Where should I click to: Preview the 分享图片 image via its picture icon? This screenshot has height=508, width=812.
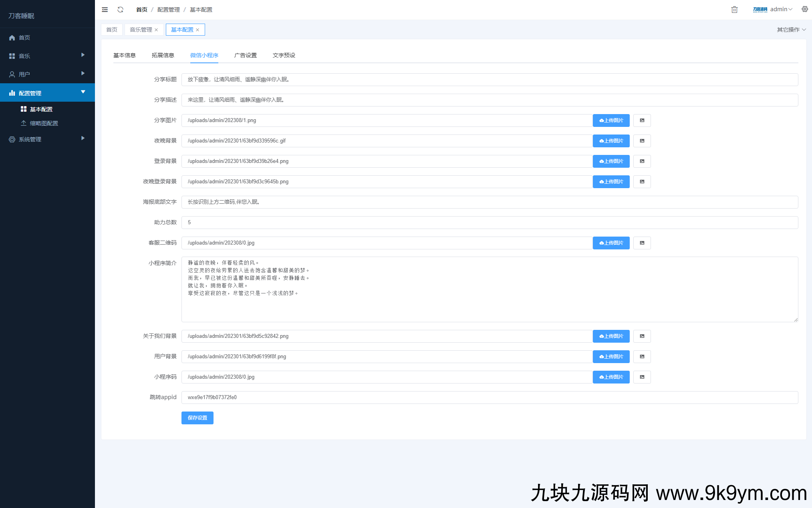click(x=642, y=120)
